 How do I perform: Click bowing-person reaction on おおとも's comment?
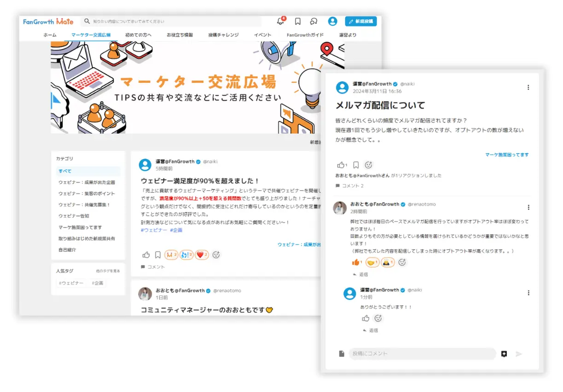388,262
